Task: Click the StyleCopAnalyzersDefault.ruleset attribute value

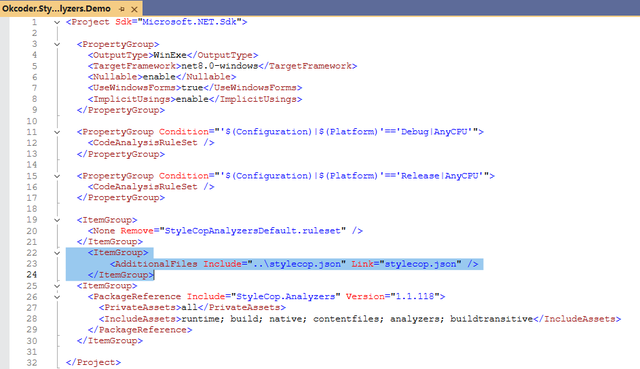Action: click(x=253, y=231)
